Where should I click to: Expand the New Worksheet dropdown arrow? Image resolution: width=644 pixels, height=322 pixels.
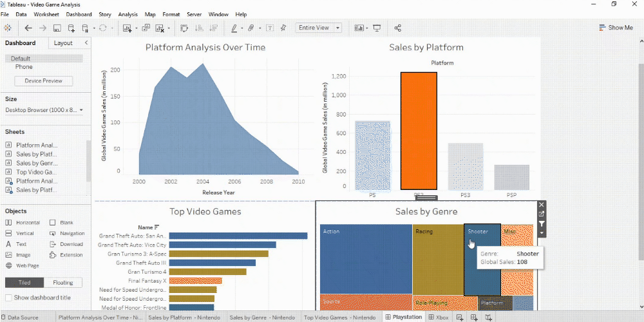[137, 28]
